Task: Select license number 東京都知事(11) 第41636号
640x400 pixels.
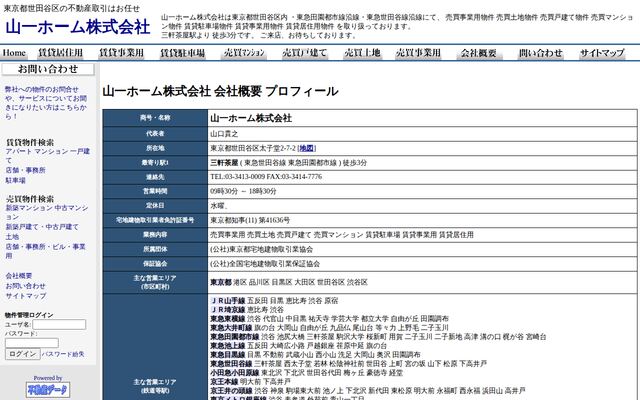Action: point(250,220)
